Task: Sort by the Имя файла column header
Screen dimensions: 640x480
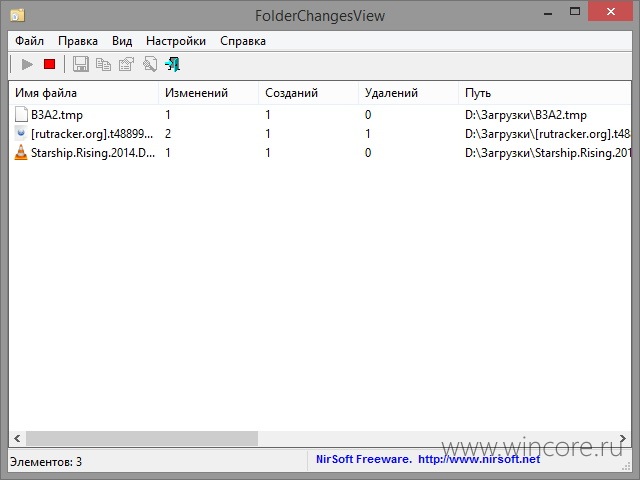Action: point(84,93)
